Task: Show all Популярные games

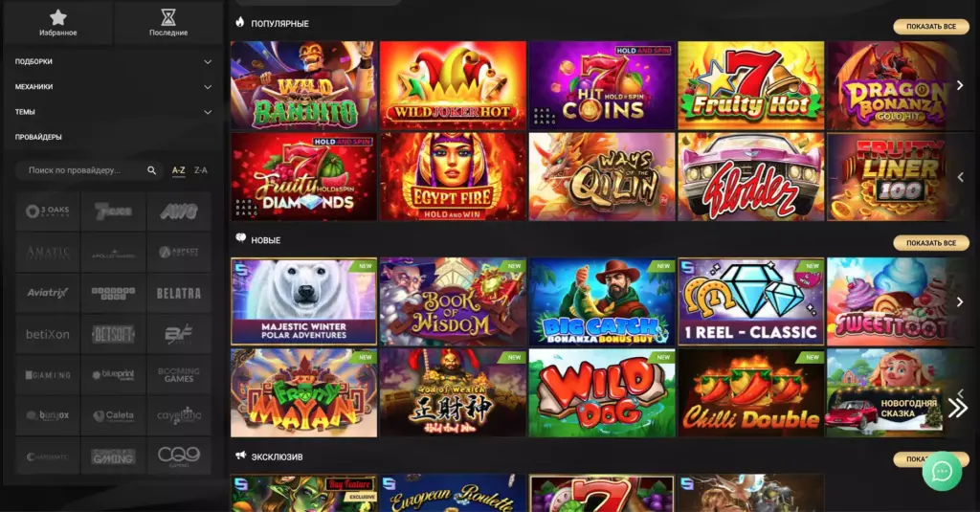Action: pos(930,26)
